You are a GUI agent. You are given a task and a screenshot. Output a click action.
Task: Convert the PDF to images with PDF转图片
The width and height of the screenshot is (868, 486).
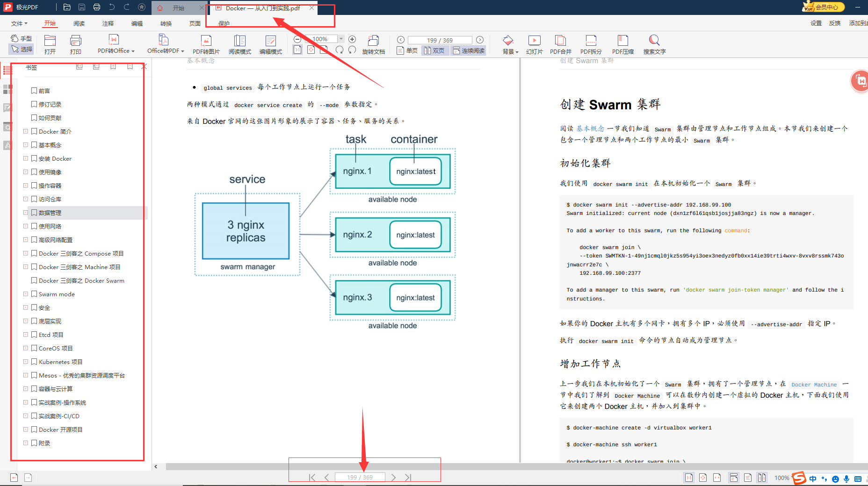pyautogui.click(x=206, y=45)
